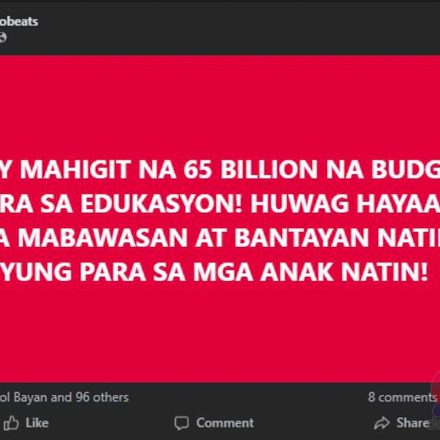Viewport: 440px width, 440px height.
Task: Click the thumbs-up Like icon
Action: 11,423
